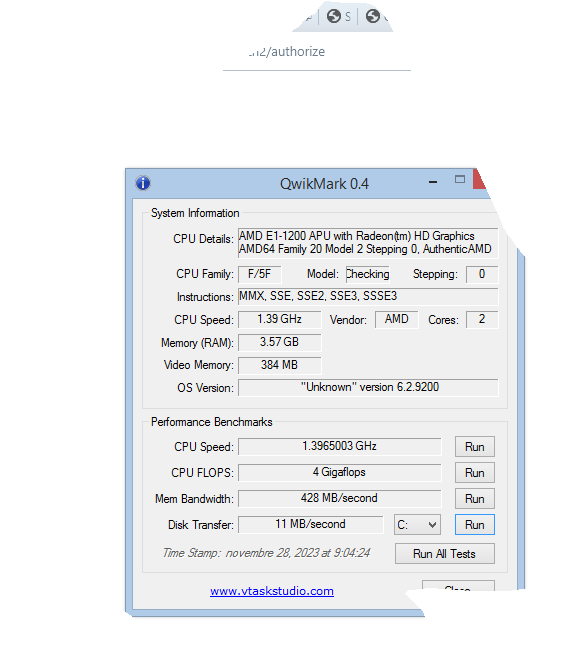This screenshot has height=657, width=586.
Task: Click the 4 Gigaflops result field
Action: click(x=340, y=473)
